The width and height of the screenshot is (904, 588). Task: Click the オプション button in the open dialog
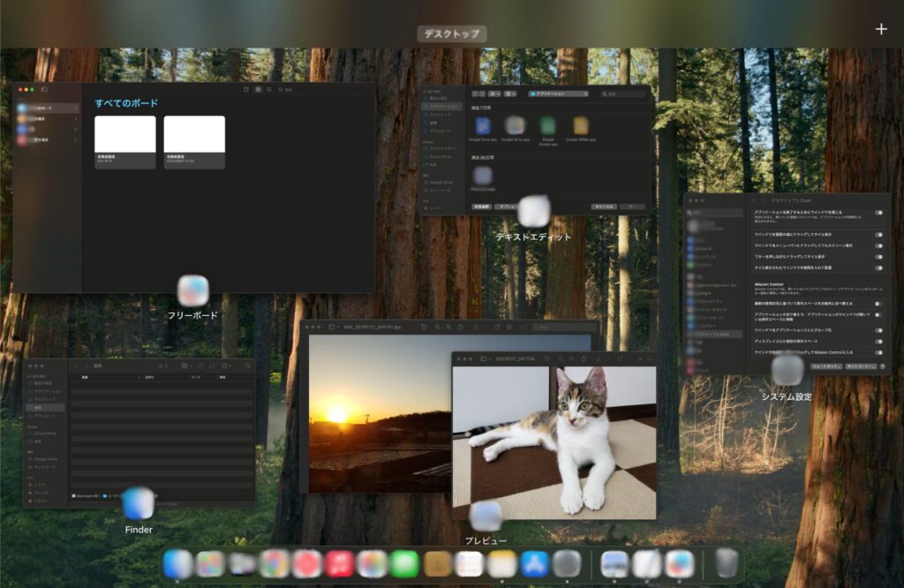(508, 207)
